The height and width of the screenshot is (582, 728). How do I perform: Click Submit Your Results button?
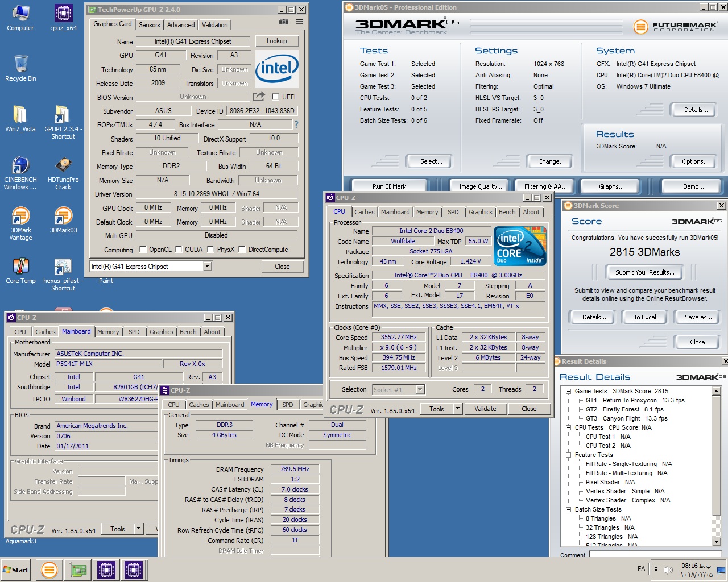[x=645, y=272]
